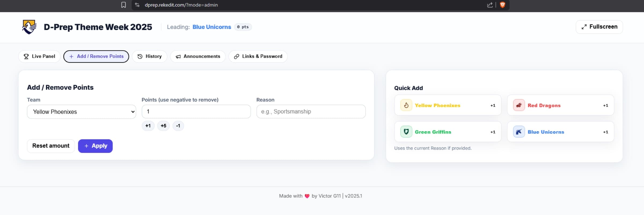Click the Reset amount button
The height and width of the screenshot is (215, 644).
pyautogui.click(x=51, y=146)
